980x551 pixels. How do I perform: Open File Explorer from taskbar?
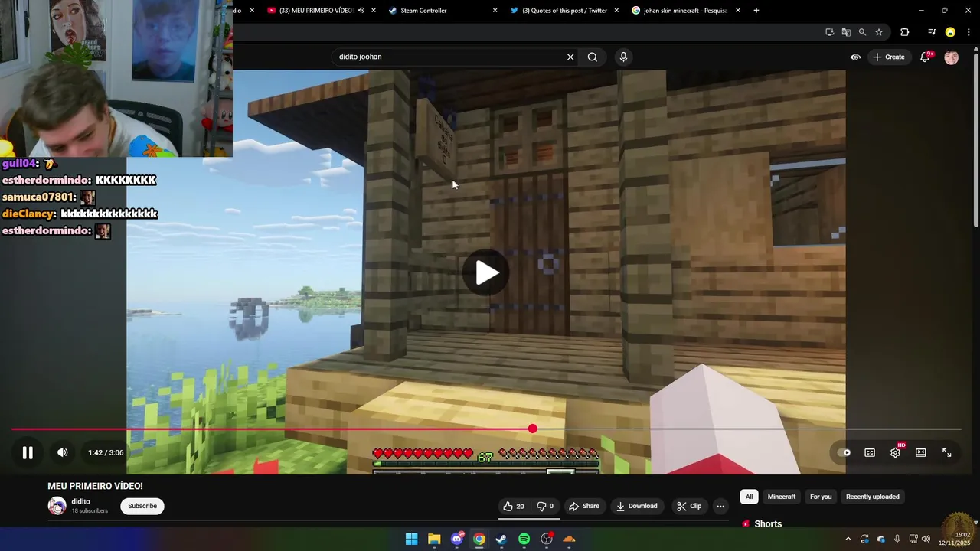pos(434,539)
